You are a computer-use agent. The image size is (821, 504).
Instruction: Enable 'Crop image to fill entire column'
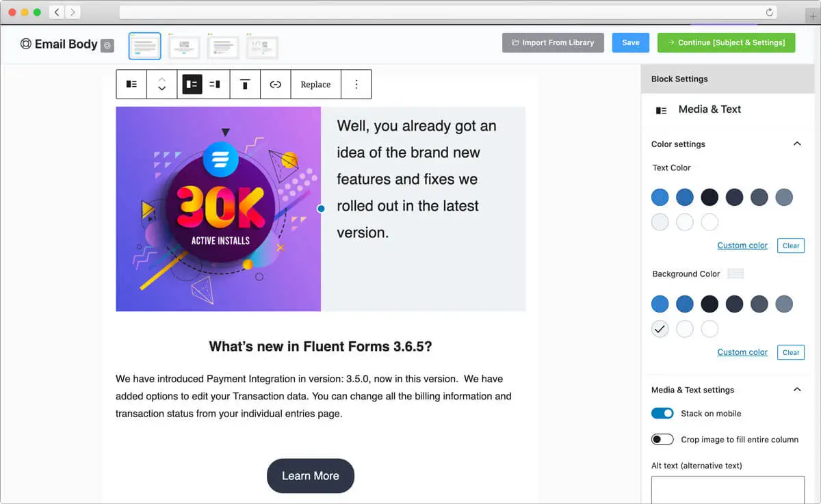tap(662, 439)
